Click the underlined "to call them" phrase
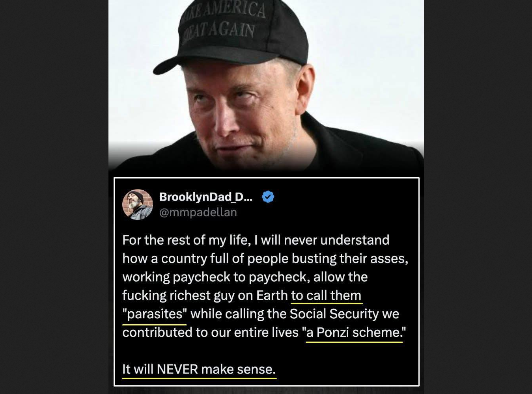This screenshot has width=532, height=394. [x=326, y=295]
